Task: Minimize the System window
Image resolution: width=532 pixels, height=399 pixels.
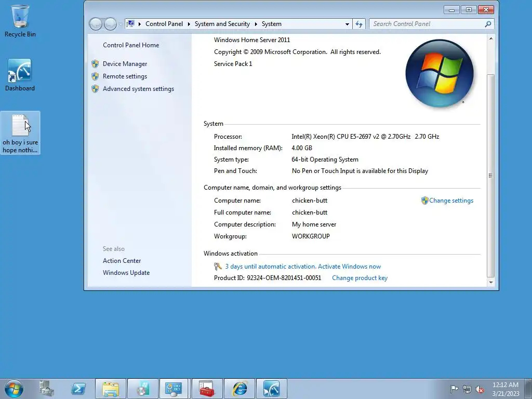Action: tap(451, 10)
